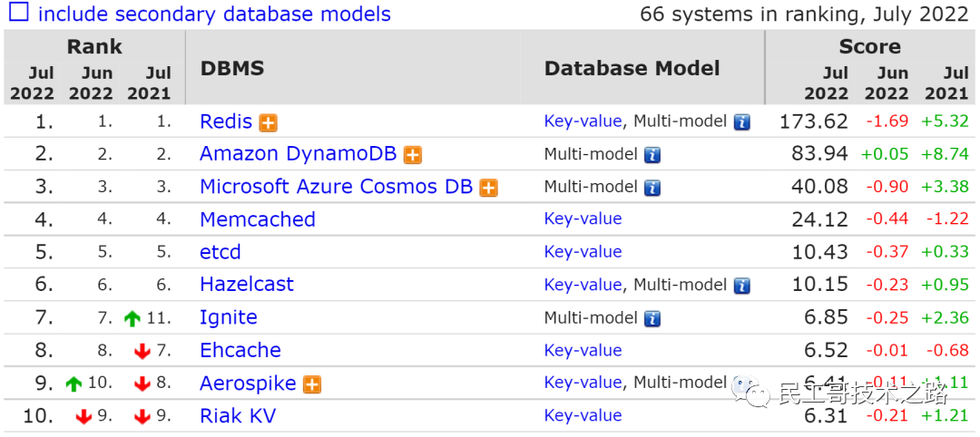Click the include secondary database models link text
This screenshot has width=980, height=437.
[x=214, y=15]
